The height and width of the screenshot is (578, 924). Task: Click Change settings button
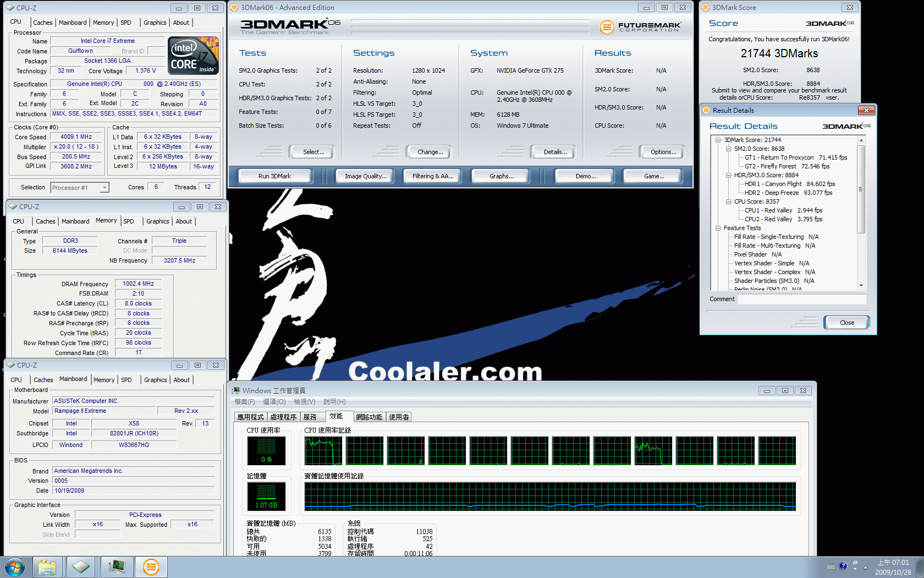[x=430, y=152]
